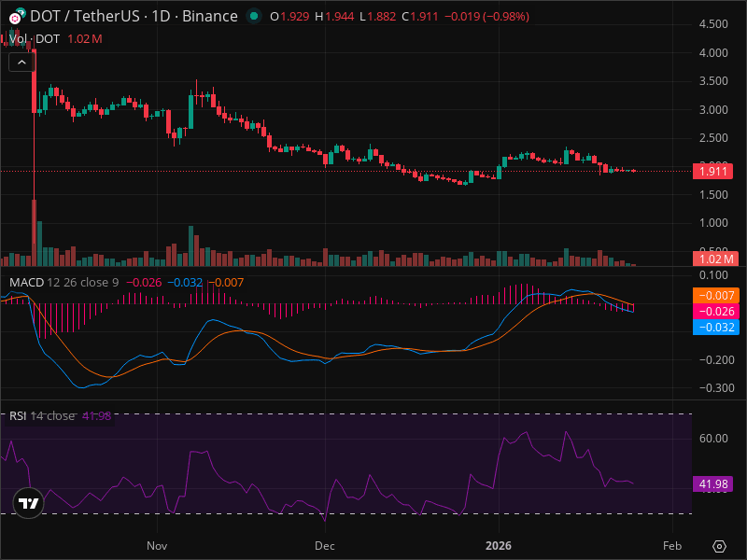
Task: Click the current price label 1.911
Action: click(x=713, y=171)
